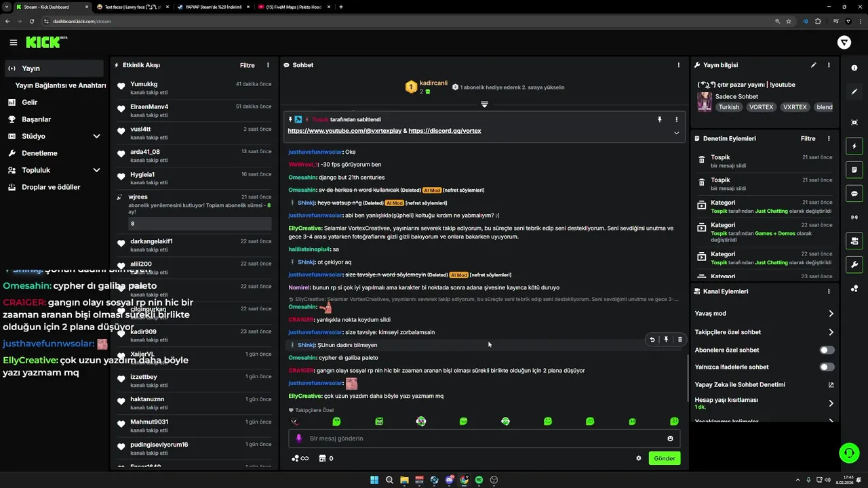Image resolution: width=868 pixels, height=488 pixels.
Task: Expand Topluluk sidebar section
Action: pos(96,170)
